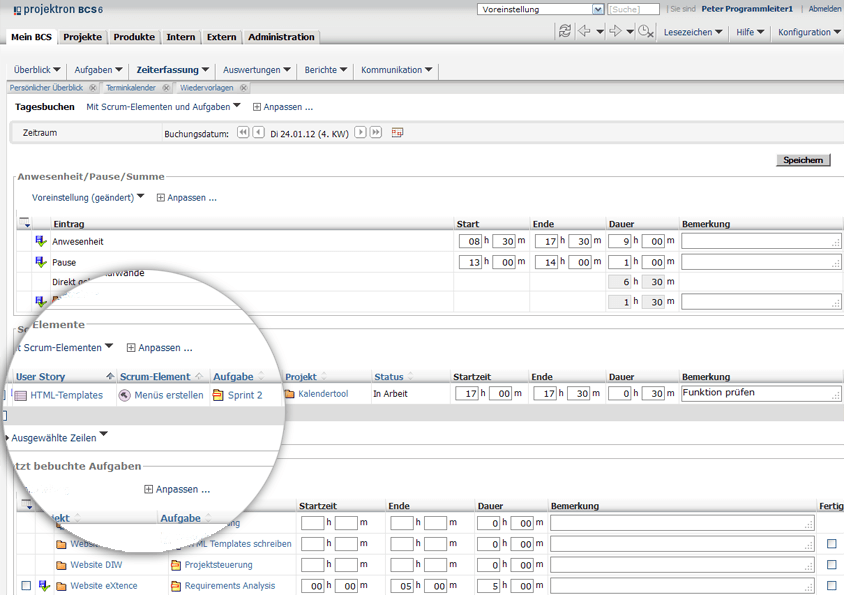Expand the Zeiterfassung dropdown menu
844x596 pixels.
click(173, 70)
